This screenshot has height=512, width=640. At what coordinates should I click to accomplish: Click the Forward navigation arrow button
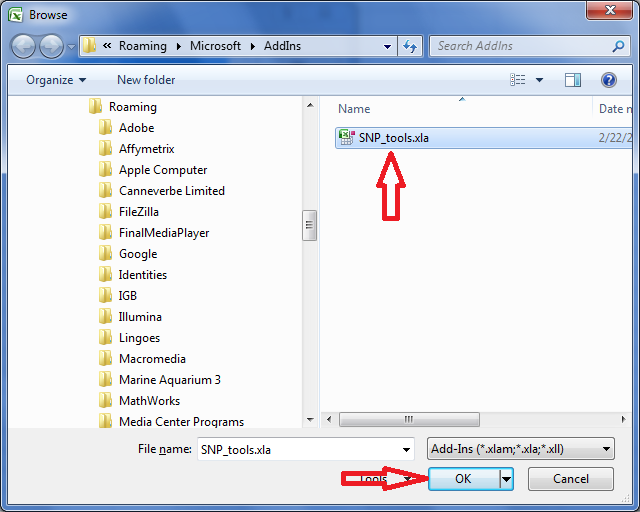coord(51,47)
